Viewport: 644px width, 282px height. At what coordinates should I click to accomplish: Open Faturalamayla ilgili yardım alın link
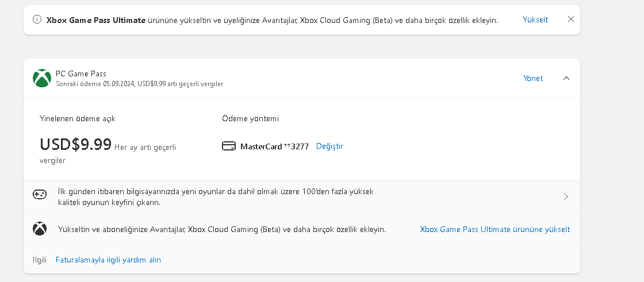[108, 260]
